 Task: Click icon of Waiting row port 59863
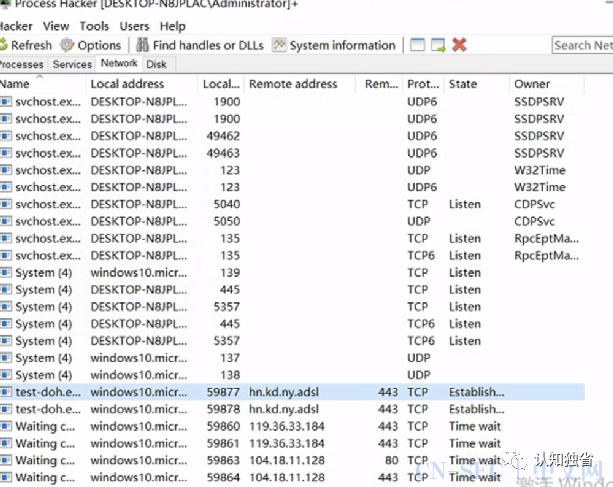(x=6, y=460)
